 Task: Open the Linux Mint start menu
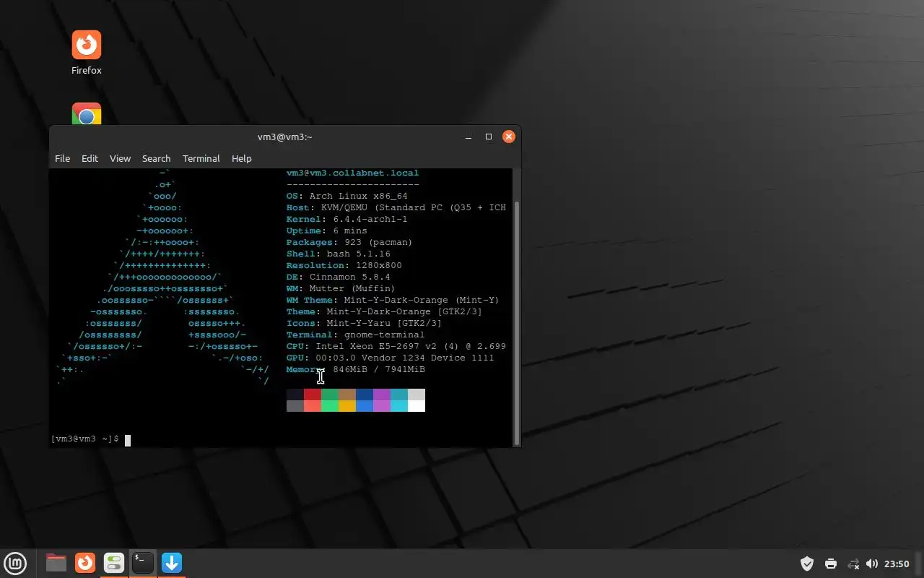tap(15, 563)
